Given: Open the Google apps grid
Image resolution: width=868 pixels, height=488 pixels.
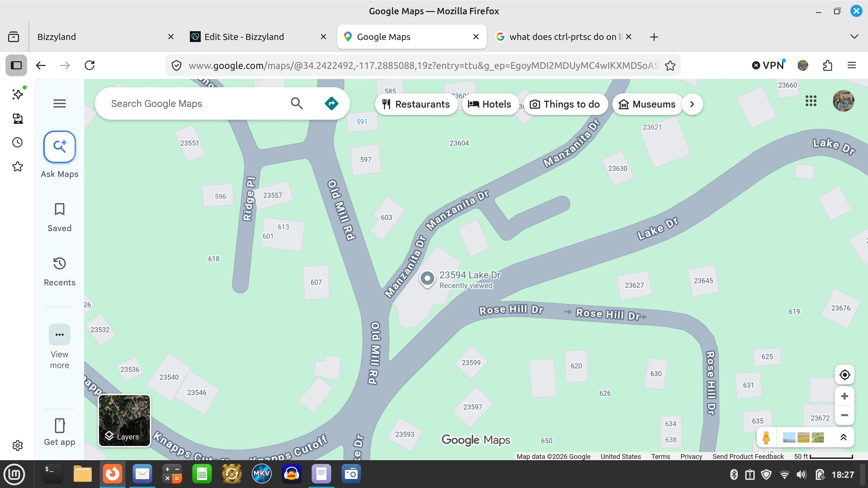Looking at the screenshot, I should pyautogui.click(x=811, y=101).
